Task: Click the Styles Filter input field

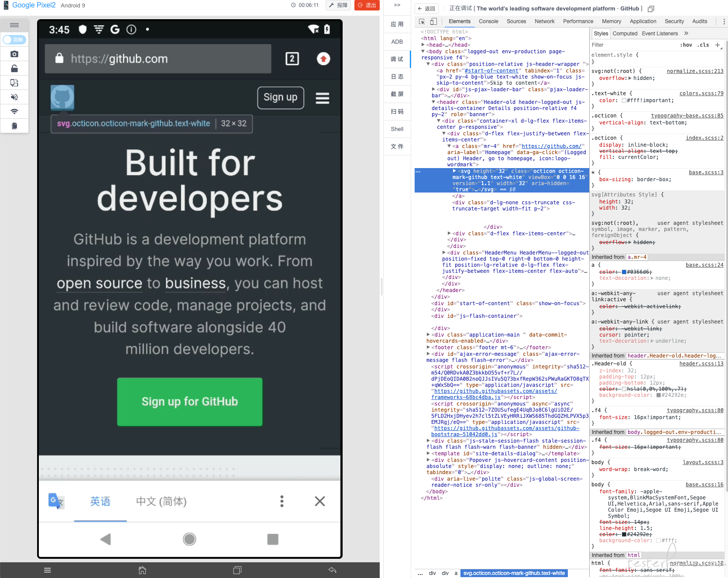Action: (x=633, y=45)
